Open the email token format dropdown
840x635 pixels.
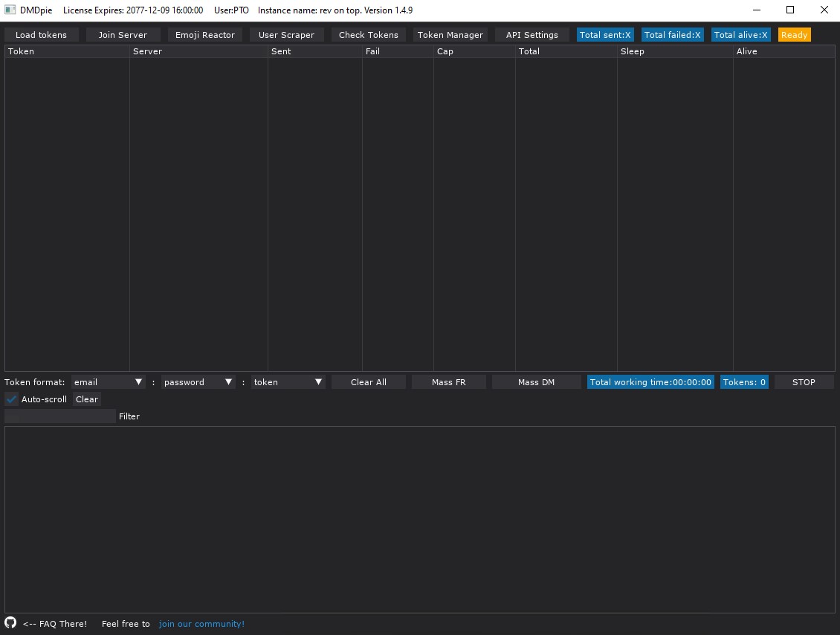(109, 382)
